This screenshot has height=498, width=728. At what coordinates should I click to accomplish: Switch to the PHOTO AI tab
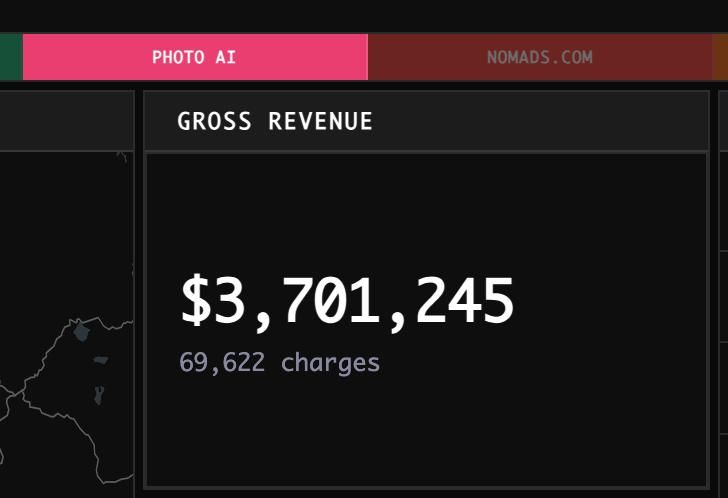pos(195,57)
